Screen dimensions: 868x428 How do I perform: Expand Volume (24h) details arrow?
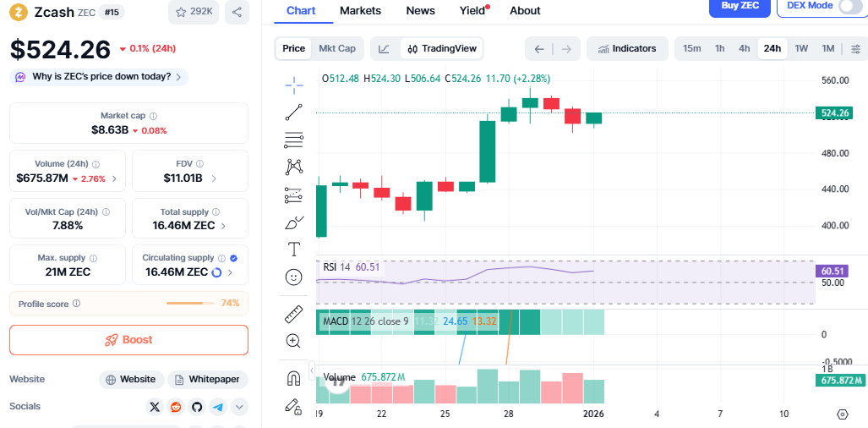coord(114,178)
